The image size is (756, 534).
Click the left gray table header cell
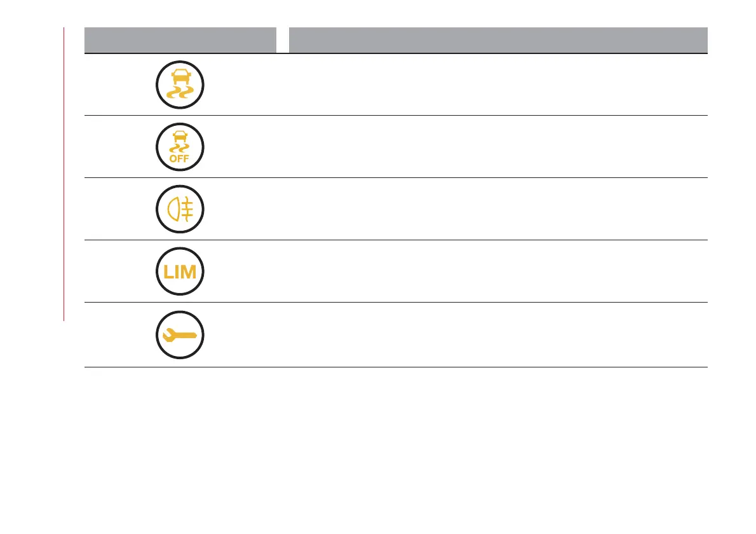tap(180, 40)
